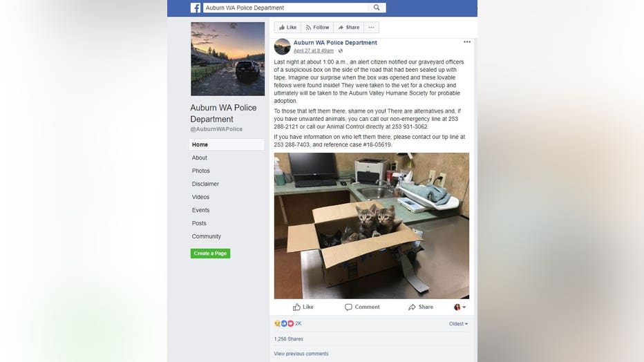Change comment sorting from Oldest

[458, 324]
